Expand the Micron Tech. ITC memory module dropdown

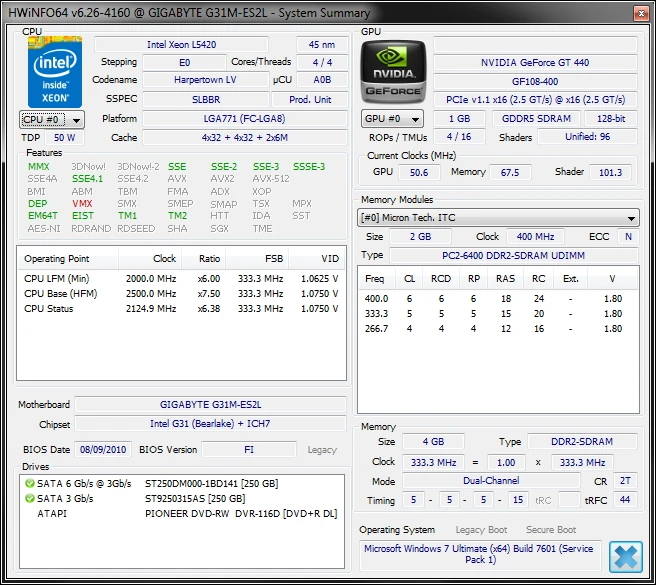pos(498,218)
